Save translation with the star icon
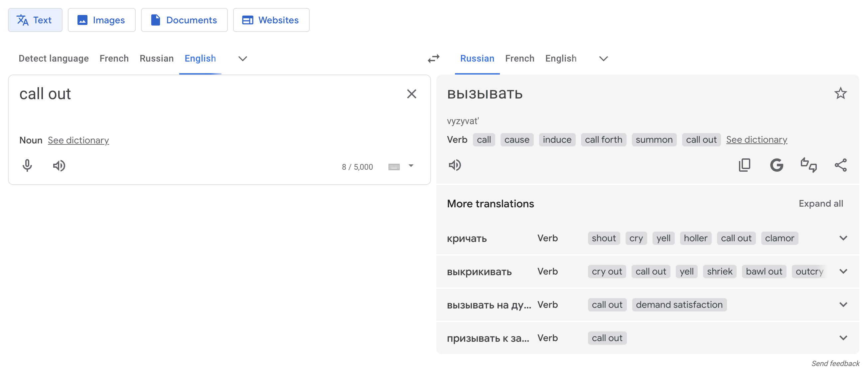The width and height of the screenshot is (868, 378). coord(840,94)
